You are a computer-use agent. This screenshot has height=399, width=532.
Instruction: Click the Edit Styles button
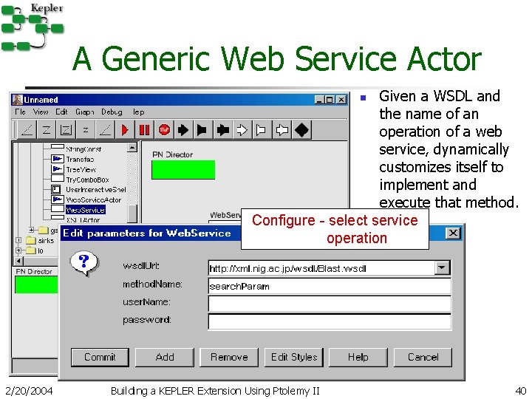click(294, 358)
